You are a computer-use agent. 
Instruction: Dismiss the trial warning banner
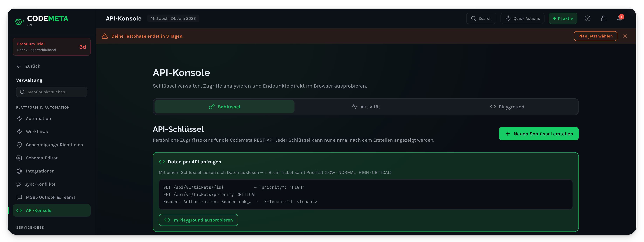point(625,36)
